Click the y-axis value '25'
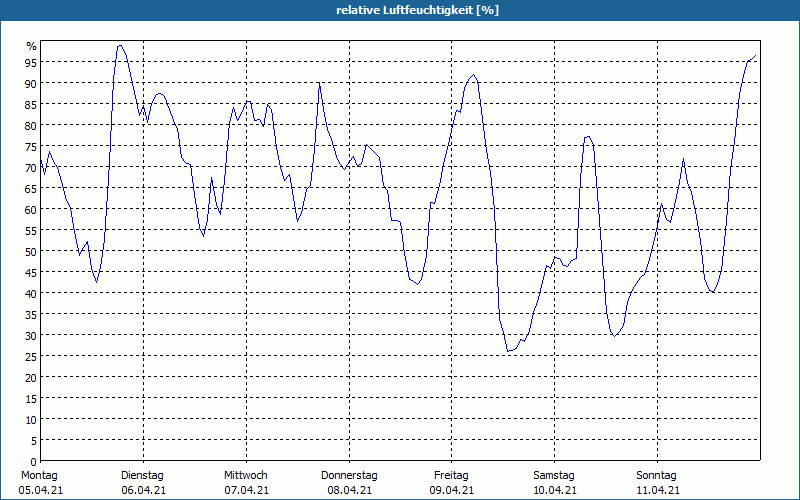 coord(31,356)
